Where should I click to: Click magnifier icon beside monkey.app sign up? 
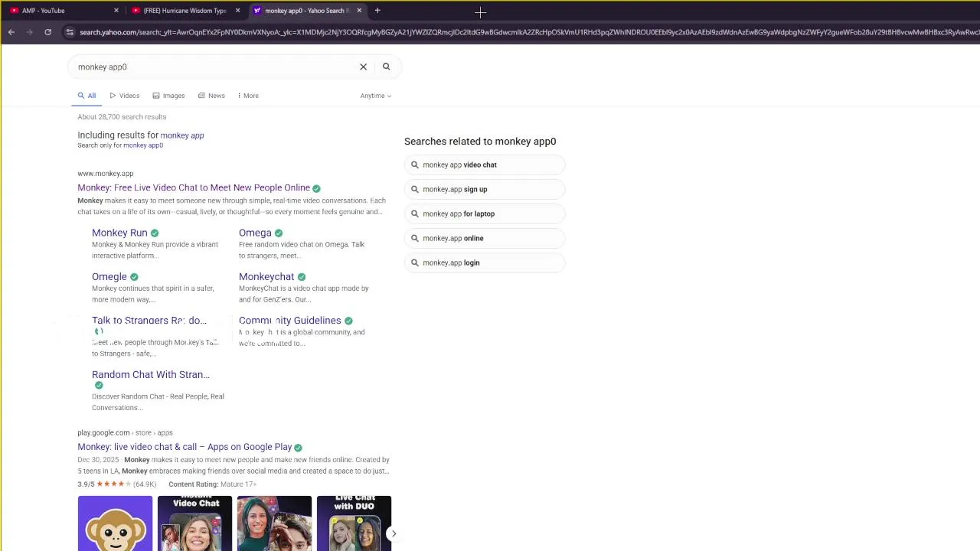415,189
